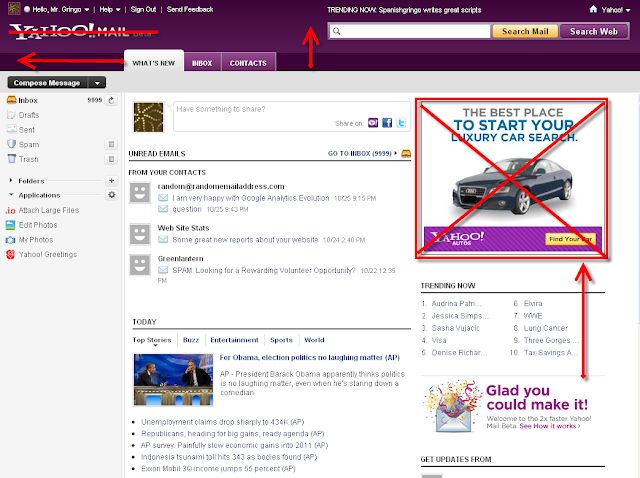This screenshot has width=640, height=478.
Task: Share on Twitter icon
Action: click(x=401, y=123)
